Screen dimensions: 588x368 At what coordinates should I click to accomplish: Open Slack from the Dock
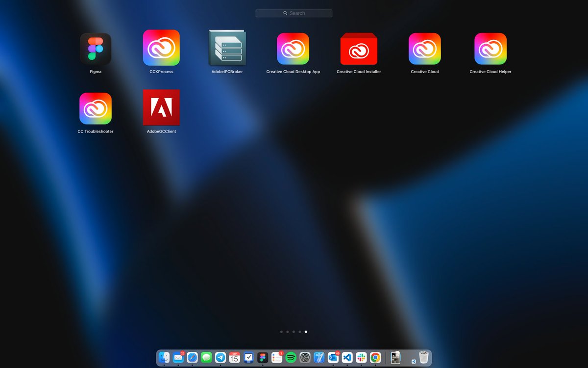(x=361, y=358)
